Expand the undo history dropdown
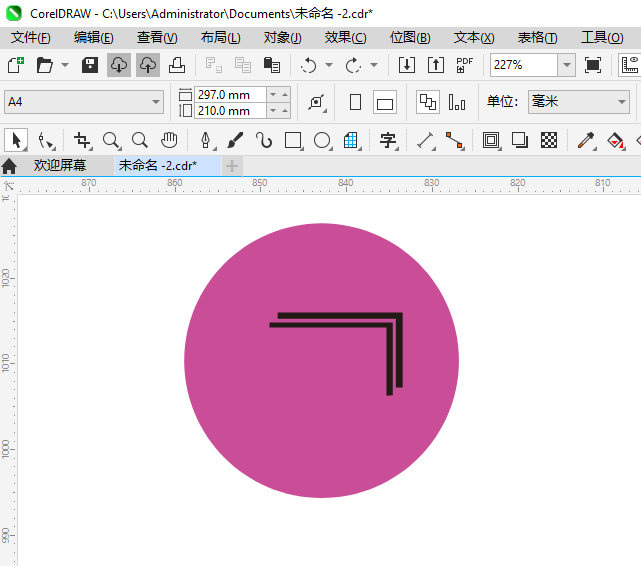Image resolution: width=641 pixels, height=566 pixels. 329,65
